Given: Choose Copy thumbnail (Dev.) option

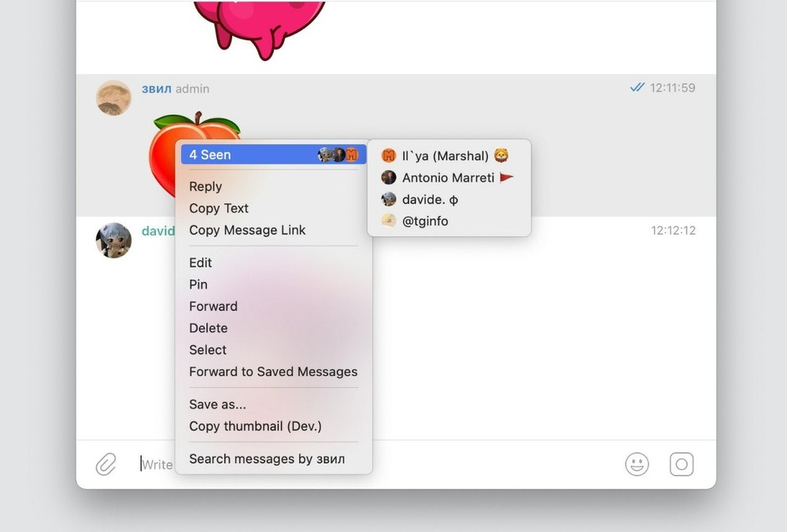Looking at the screenshot, I should pos(255,426).
